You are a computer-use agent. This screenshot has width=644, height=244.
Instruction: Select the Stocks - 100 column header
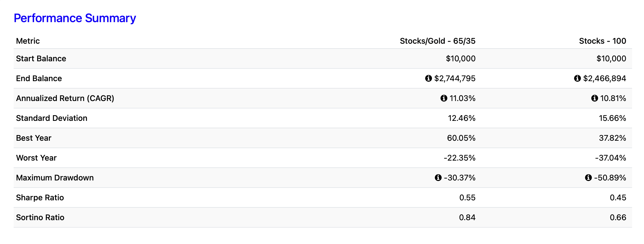pos(603,41)
